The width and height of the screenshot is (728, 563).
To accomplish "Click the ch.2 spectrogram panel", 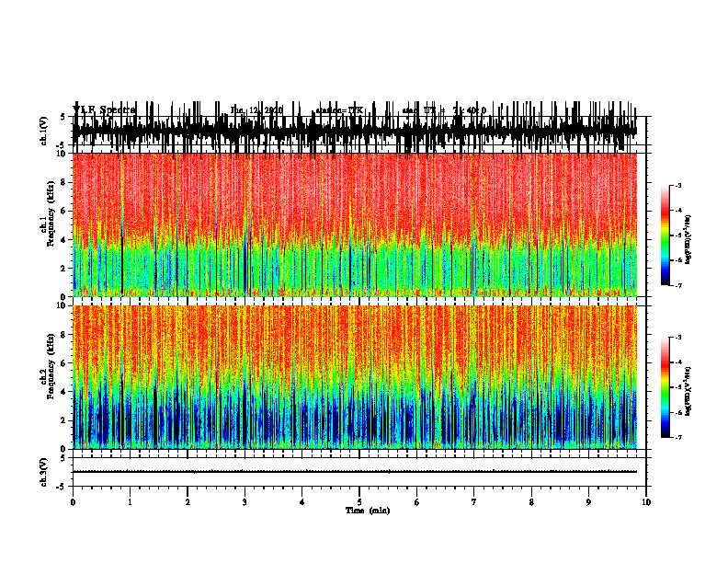I will click(355, 377).
